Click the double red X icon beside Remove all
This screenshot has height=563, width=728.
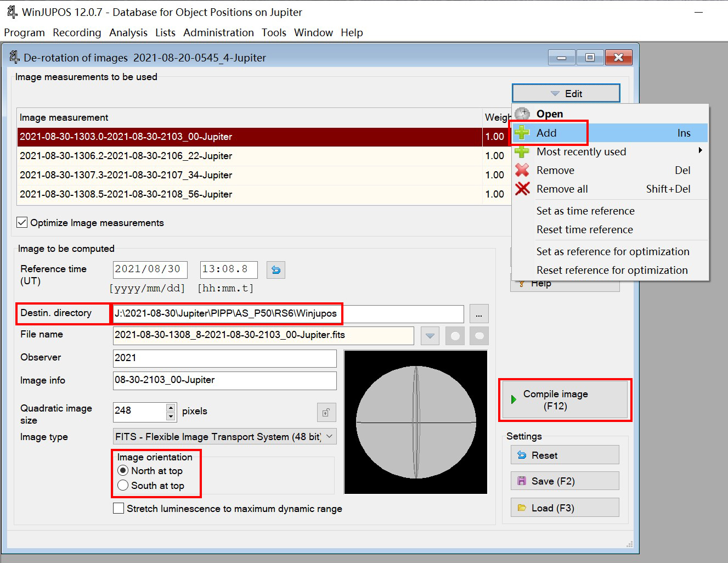point(522,189)
